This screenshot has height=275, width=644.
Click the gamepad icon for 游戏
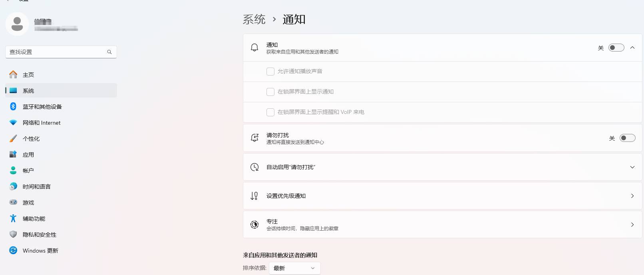13,202
